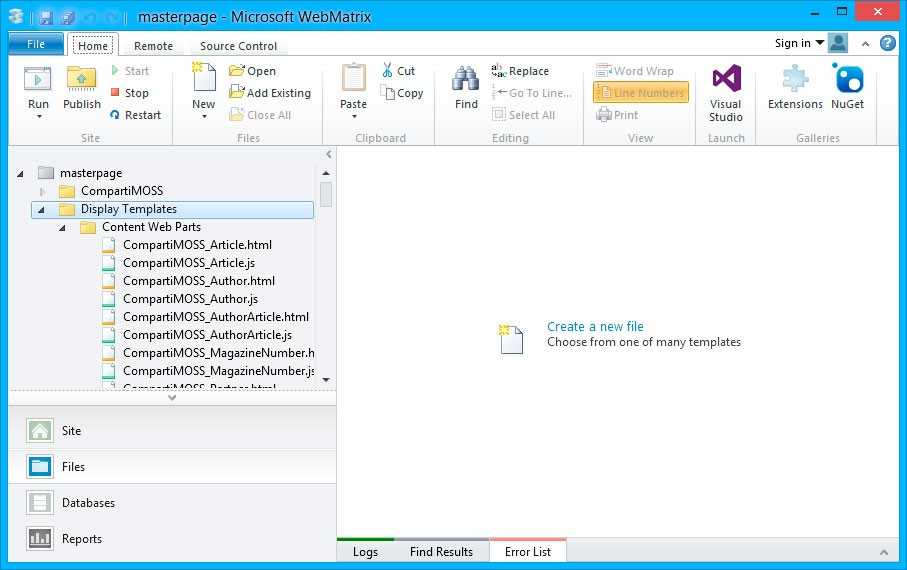Toggle Line Numbers view

641,93
